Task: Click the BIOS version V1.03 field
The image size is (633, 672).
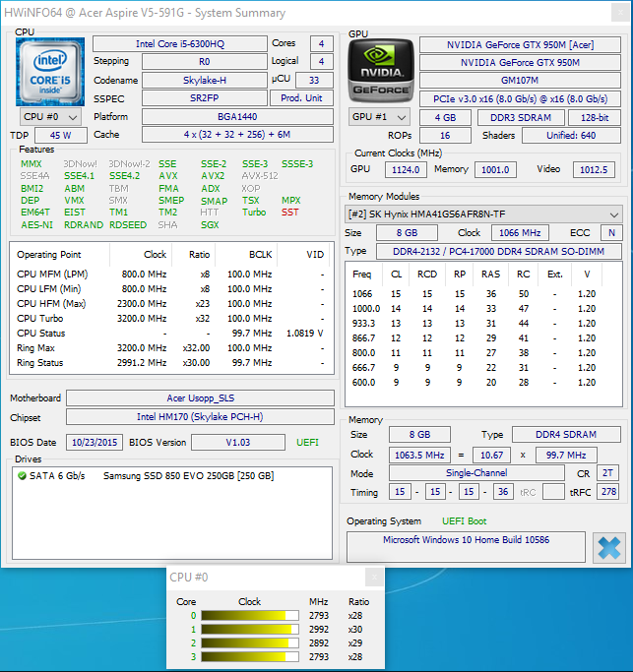Action: [238, 443]
